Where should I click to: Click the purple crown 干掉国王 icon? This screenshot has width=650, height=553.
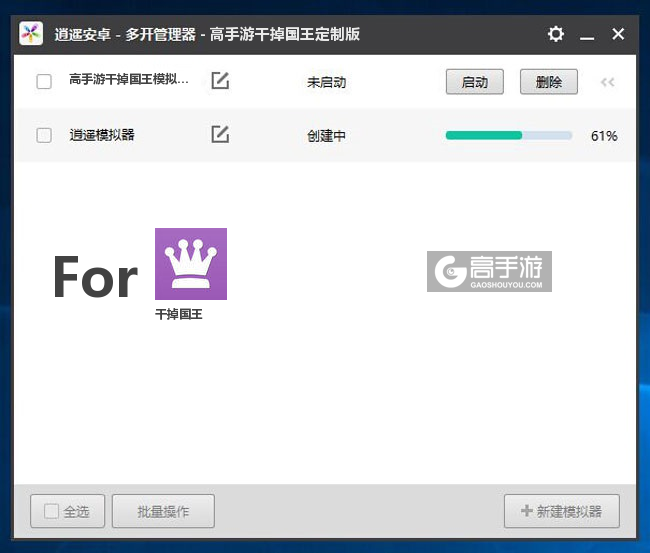tap(191, 264)
